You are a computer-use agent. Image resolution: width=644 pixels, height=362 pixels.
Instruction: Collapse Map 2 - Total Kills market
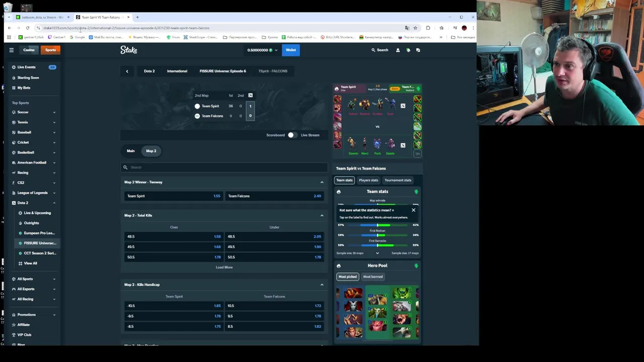pyautogui.click(x=322, y=215)
